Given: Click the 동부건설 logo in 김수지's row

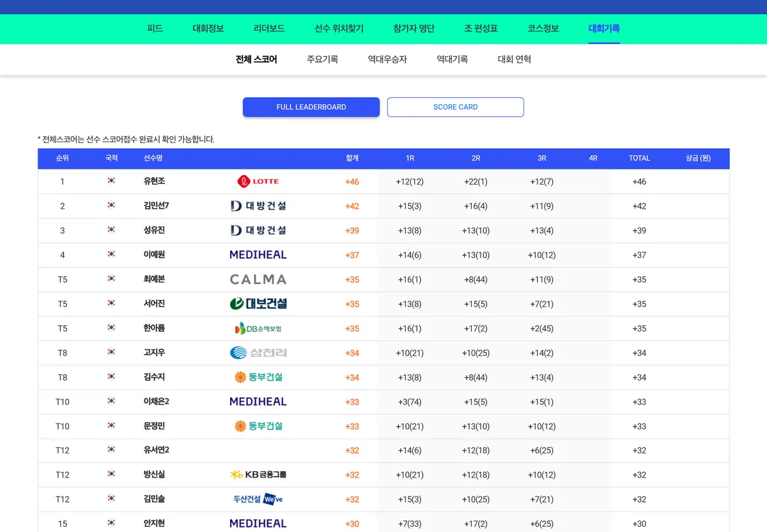Looking at the screenshot, I should pos(258,377).
